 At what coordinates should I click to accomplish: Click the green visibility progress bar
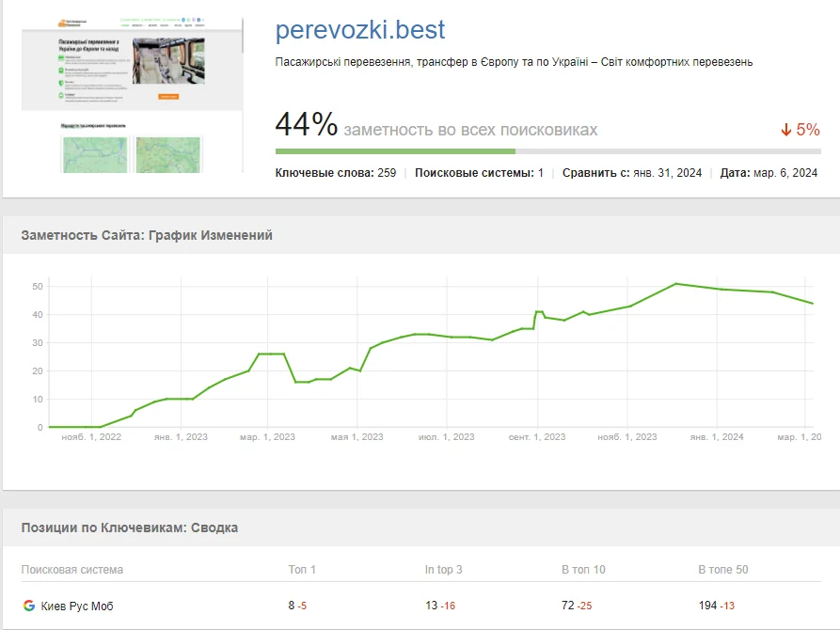tap(395, 151)
